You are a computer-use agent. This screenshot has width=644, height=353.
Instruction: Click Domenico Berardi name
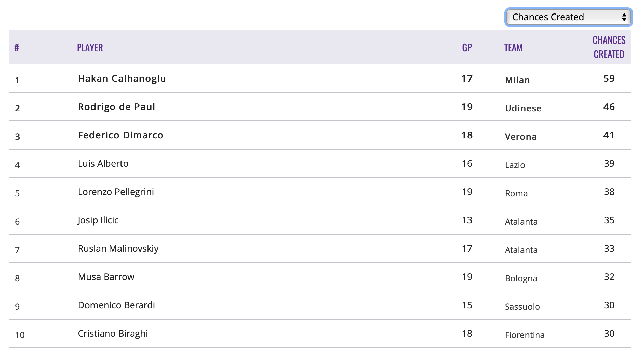[x=116, y=305]
